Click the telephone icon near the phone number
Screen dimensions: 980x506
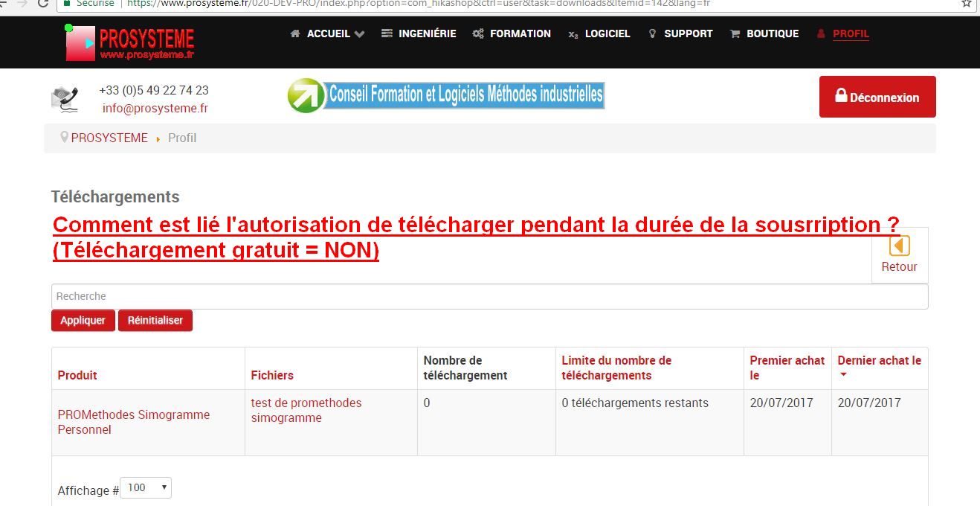(65, 99)
